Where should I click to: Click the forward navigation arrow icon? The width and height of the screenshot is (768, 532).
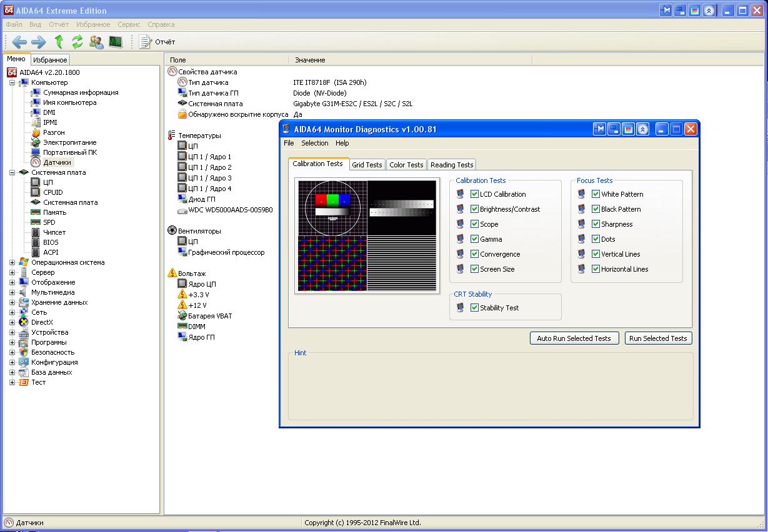point(39,42)
